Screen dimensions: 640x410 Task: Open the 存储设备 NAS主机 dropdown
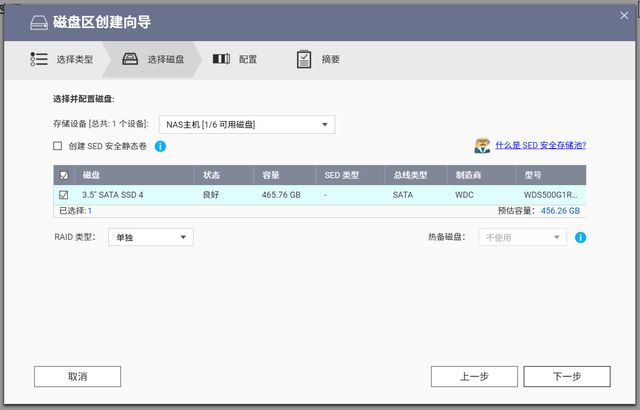tap(247, 124)
